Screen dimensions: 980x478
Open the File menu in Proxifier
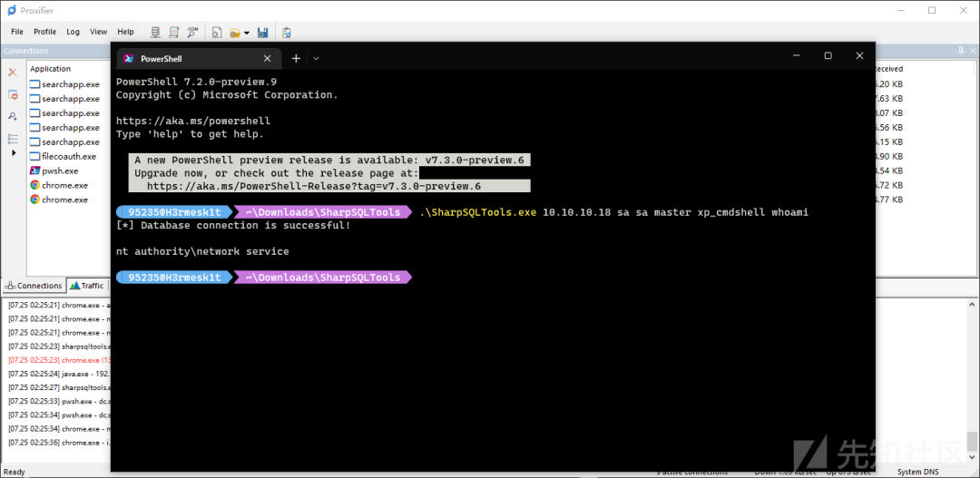[x=17, y=32]
